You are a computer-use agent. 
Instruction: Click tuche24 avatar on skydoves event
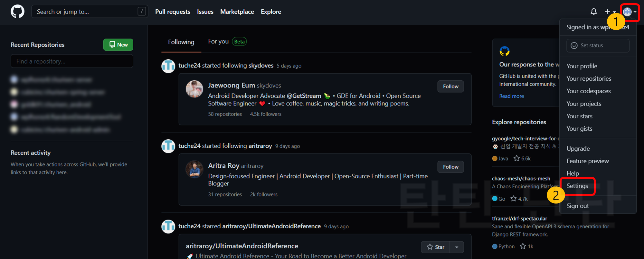pyautogui.click(x=168, y=66)
